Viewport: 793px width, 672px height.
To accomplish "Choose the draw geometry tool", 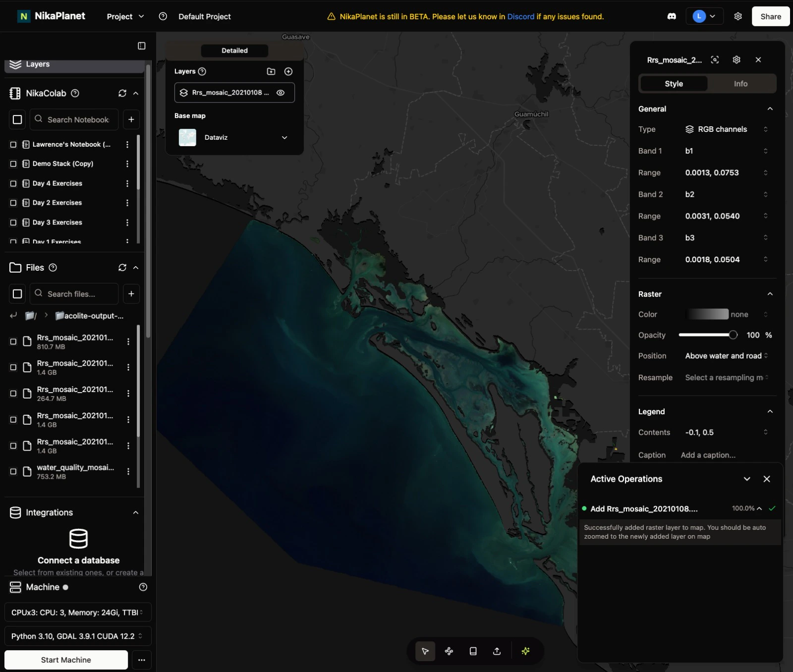I will click(x=449, y=651).
